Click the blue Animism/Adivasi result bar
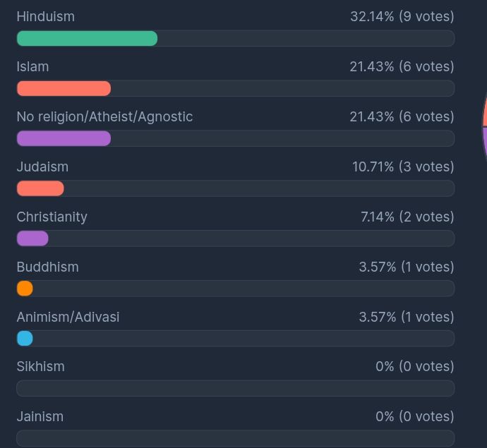The height and width of the screenshot is (448, 487). (x=25, y=339)
